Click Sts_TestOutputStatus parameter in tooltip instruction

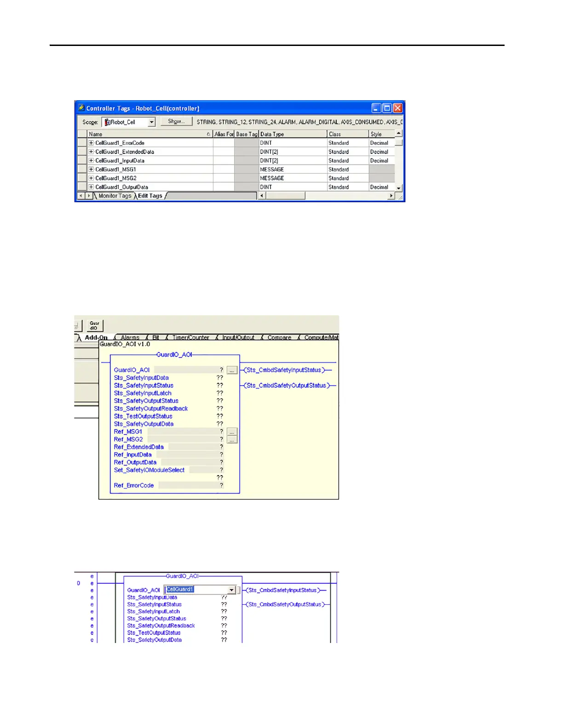pyautogui.click(x=143, y=416)
